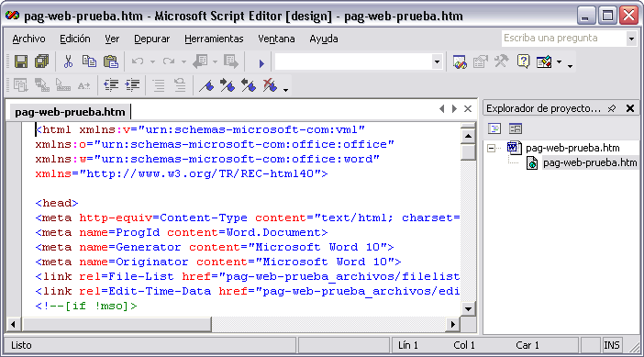Click the Save All icon

click(41, 61)
